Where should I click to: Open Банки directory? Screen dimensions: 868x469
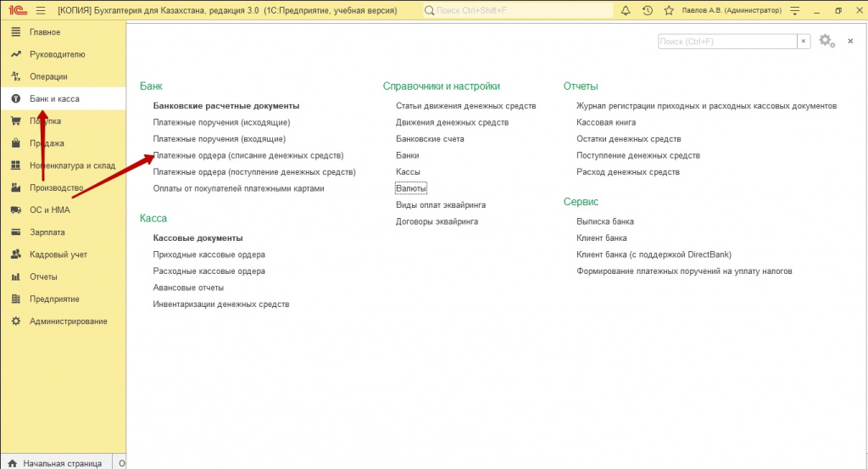point(408,155)
